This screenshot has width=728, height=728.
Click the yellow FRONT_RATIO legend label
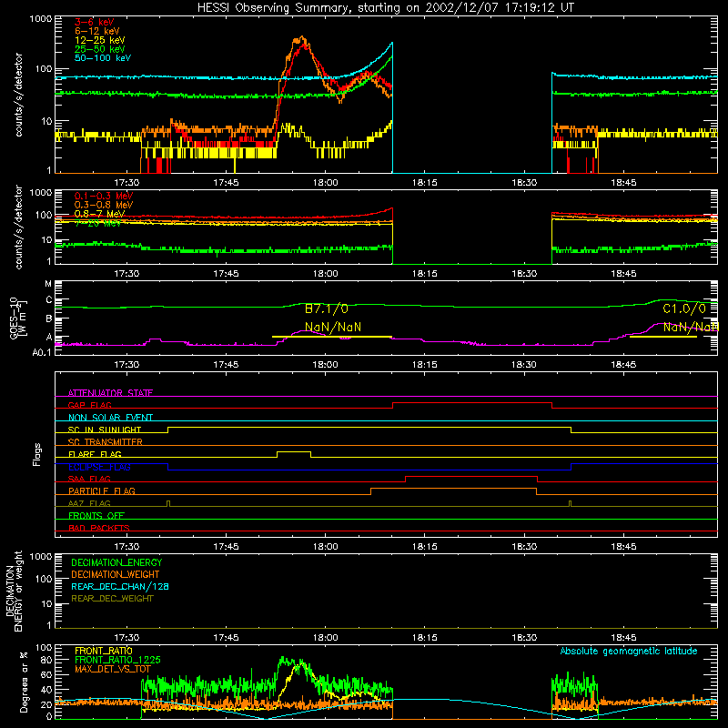point(104,651)
